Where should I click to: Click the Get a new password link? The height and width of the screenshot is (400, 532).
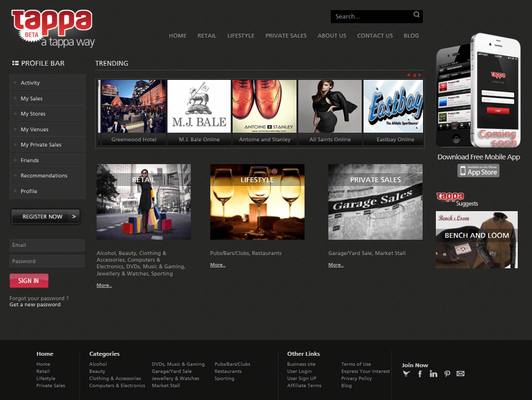point(35,304)
